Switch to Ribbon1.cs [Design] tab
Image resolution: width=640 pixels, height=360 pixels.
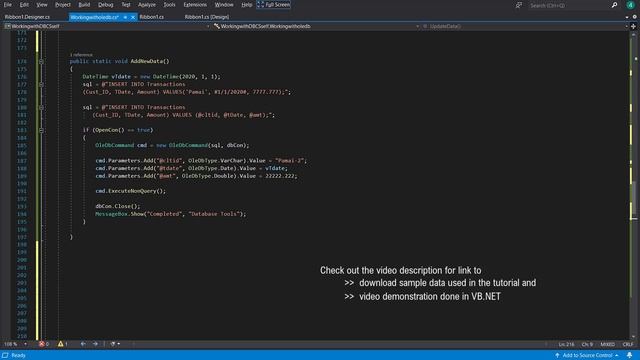click(x=207, y=17)
